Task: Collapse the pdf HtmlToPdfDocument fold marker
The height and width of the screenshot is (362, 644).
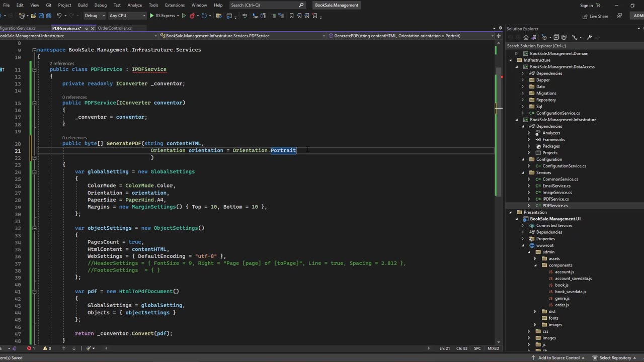Action: (x=34, y=291)
